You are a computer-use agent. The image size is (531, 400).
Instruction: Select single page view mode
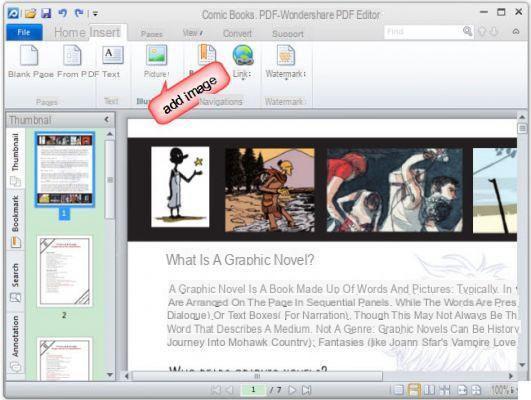click(398, 390)
